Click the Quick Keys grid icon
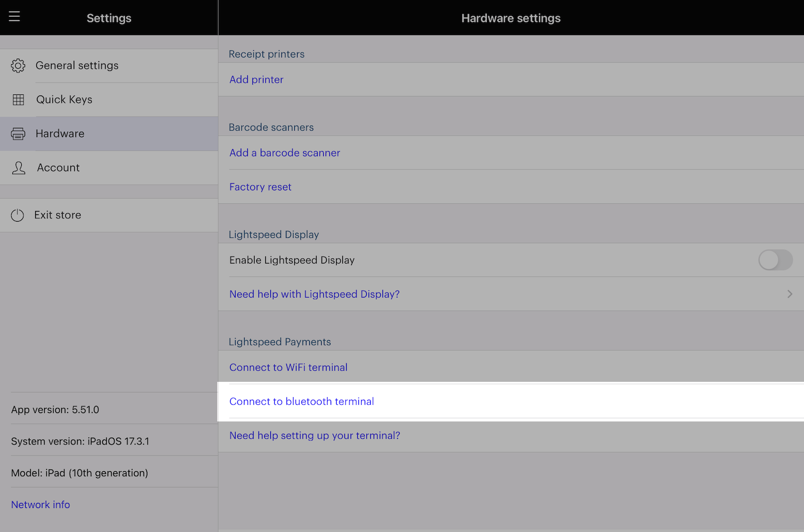 [18, 100]
